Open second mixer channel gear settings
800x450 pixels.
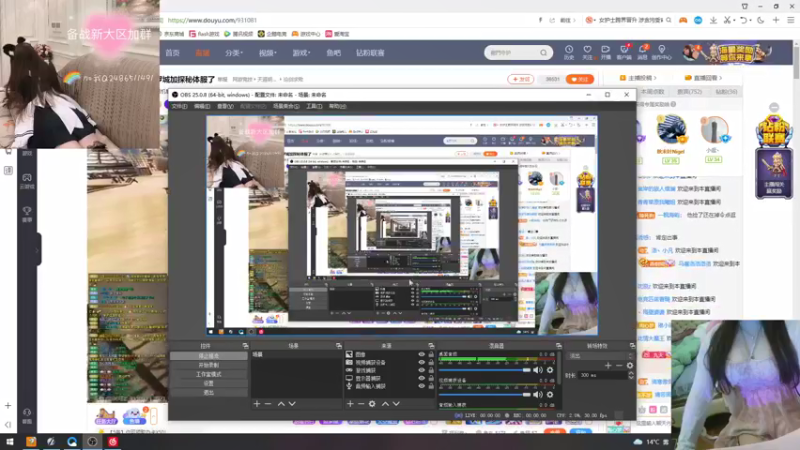(550, 394)
